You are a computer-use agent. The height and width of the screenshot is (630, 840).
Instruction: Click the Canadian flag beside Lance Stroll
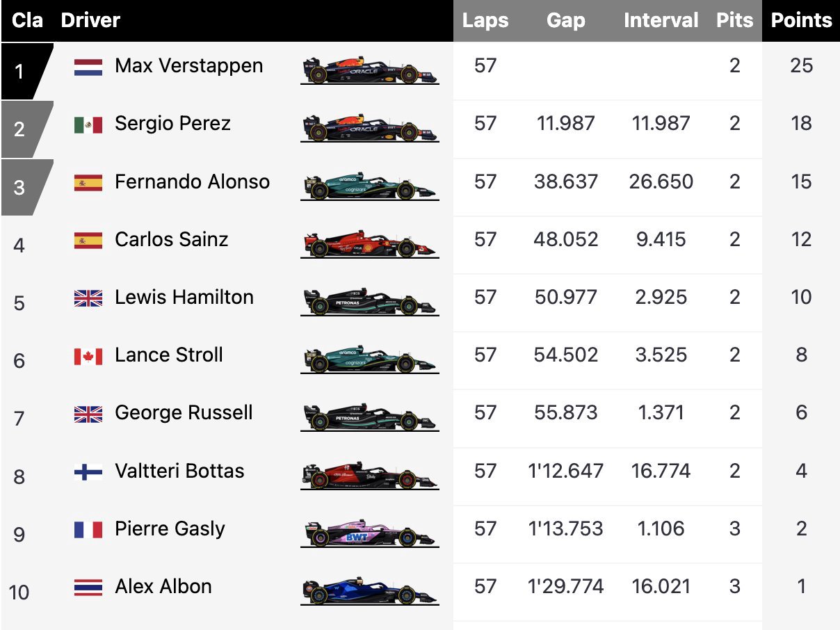pyautogui.click(x=88, y=356)
